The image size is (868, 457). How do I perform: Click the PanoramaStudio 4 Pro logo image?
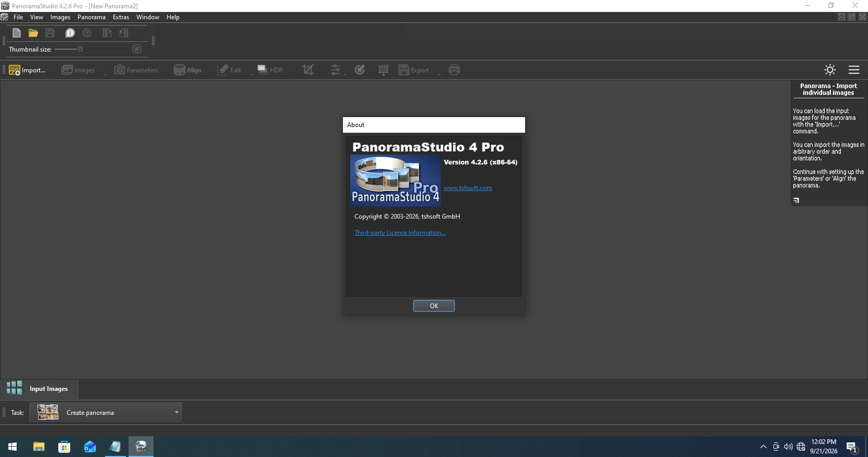click(x=395, y=181)
